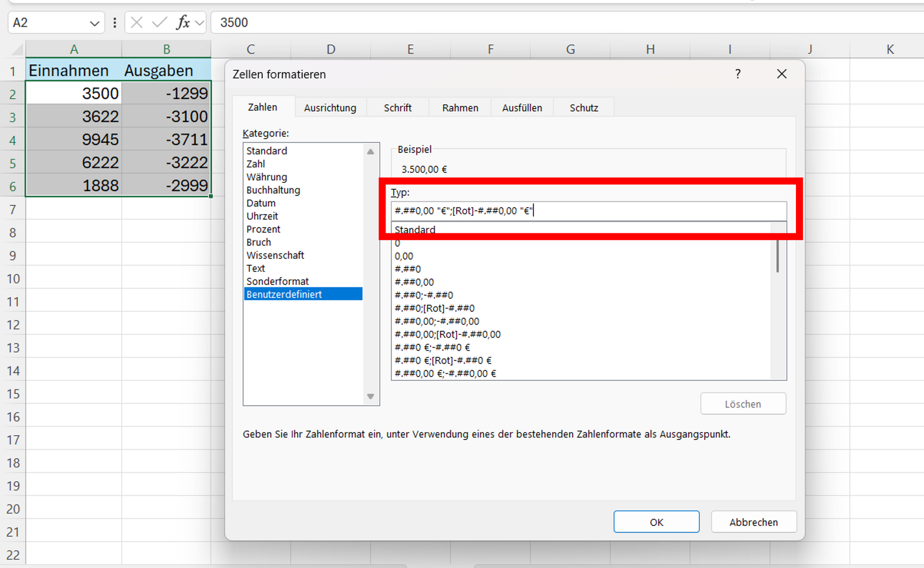Click the format list scrollbar thumb
The height and width of the screenshot is (568, 924).
(778, 255)
